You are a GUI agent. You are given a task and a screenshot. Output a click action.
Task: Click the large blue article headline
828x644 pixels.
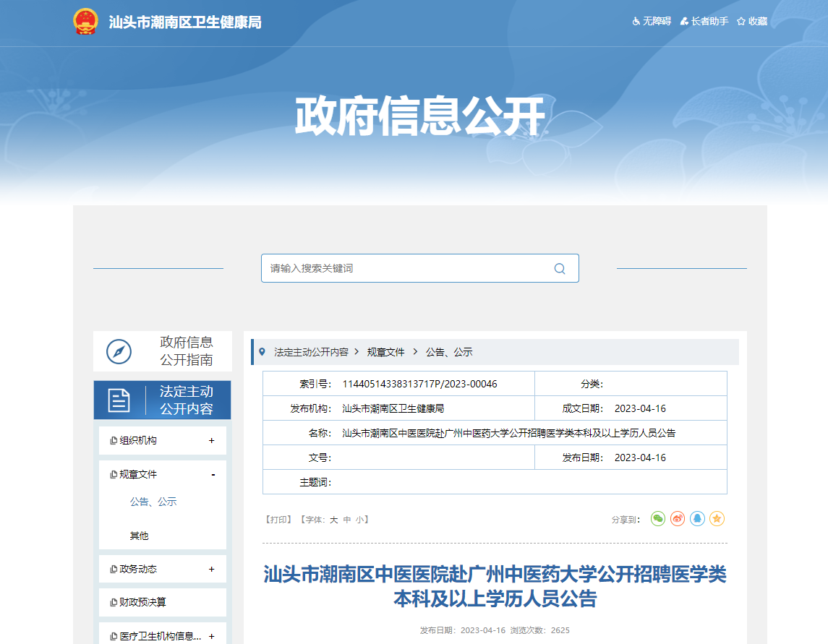click(x=495, y=586)
